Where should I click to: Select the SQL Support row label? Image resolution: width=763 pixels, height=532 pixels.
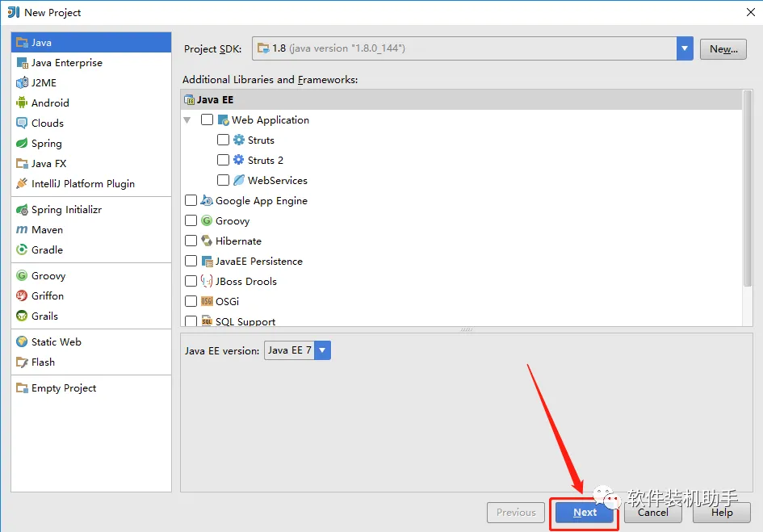pyautogui.click(x=245, y=322)
